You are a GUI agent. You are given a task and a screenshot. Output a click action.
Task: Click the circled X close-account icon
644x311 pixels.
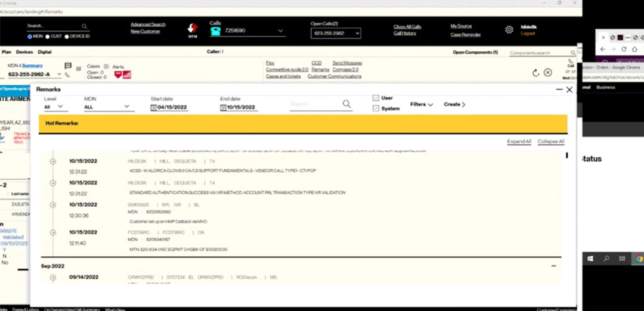point(548,73)
